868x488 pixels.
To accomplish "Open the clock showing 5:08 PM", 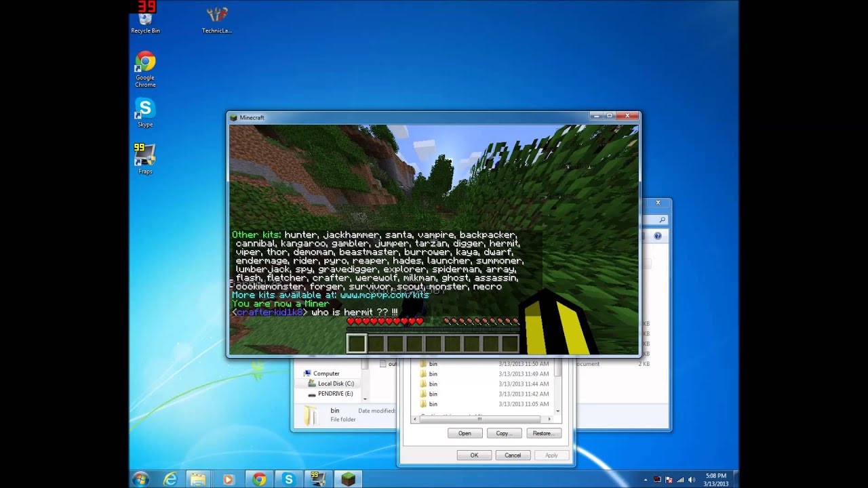I will [x=716, y=479].
